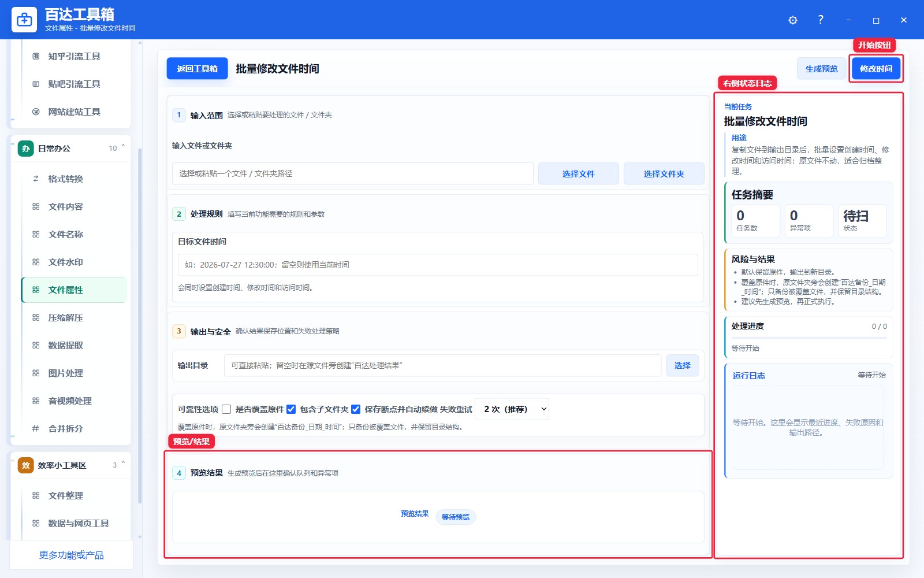Click the 3 count beside 效率小工具区
The image size is (924, 578).
pyautogui.click(x=114, y=465)
